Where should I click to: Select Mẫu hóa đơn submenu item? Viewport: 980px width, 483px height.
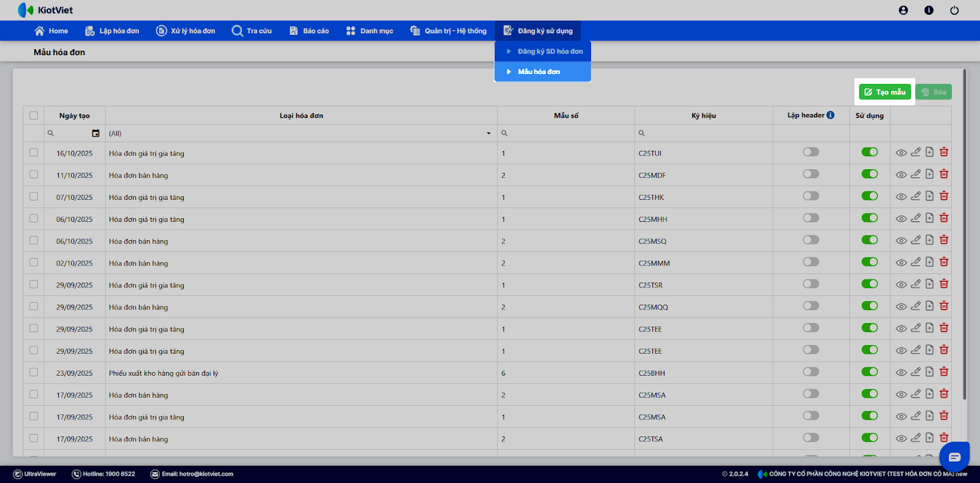pos(543,72)
